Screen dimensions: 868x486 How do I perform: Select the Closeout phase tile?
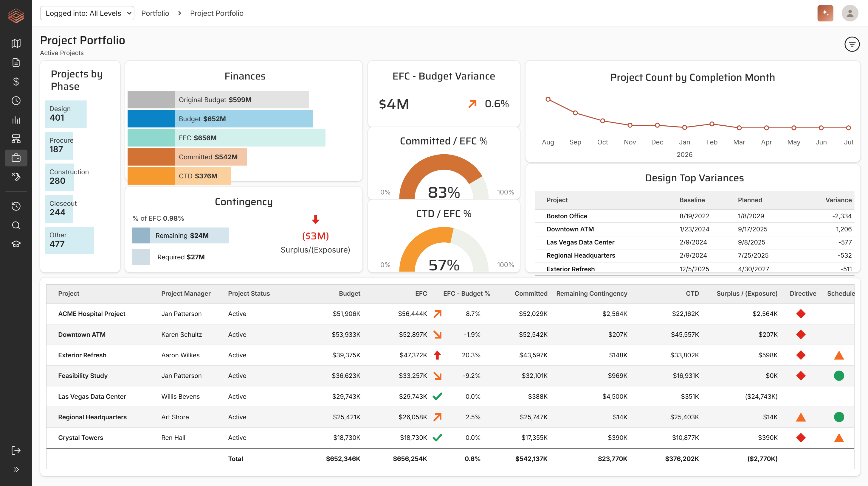tap(59, 209)
